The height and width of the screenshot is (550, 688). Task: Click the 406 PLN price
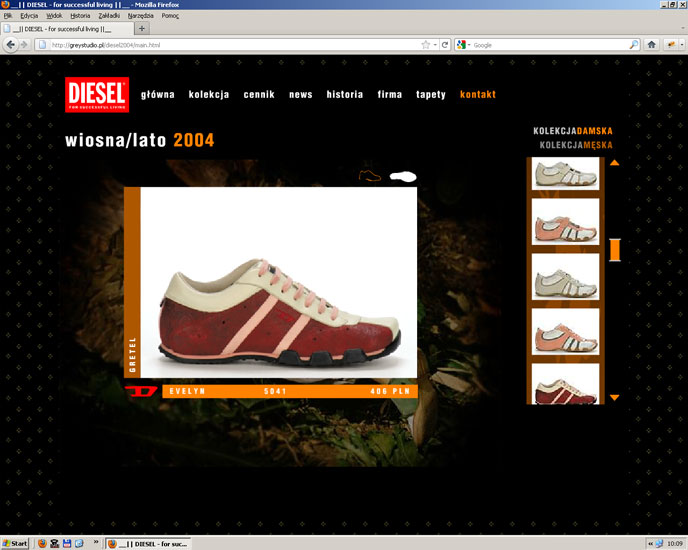[x=390, y=391]
